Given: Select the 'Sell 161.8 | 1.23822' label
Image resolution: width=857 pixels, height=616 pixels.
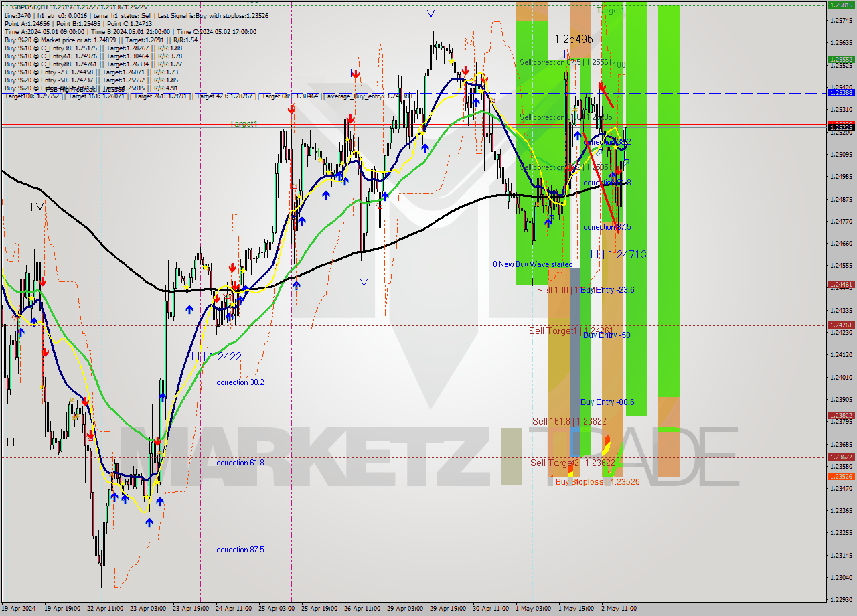Looking at the screenshot, I should pyautogui.click(x=569, y=421).
